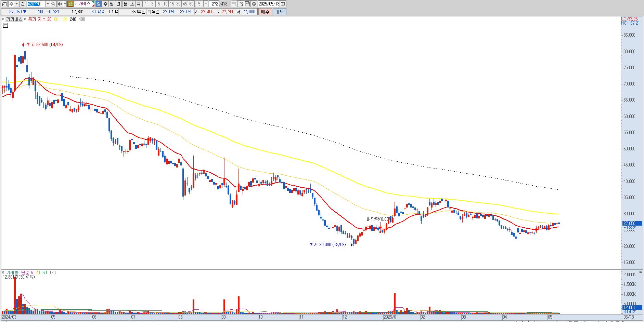Select the 월 monthly period toggle

(112, 4)
